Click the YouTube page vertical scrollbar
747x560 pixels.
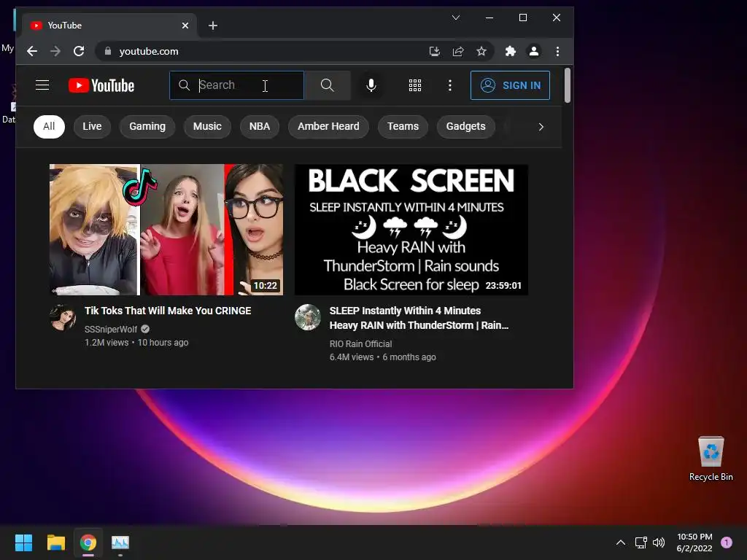(567, 86)
